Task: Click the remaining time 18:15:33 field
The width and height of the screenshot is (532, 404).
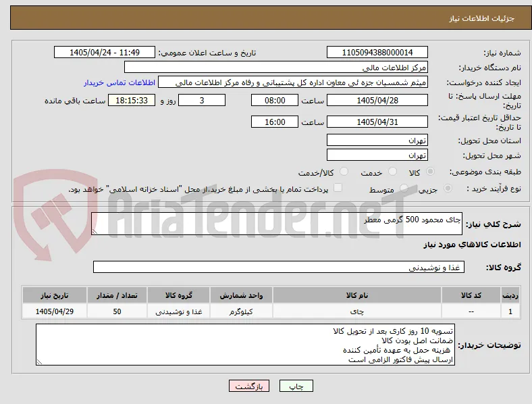Action: (x=132, y=100)
